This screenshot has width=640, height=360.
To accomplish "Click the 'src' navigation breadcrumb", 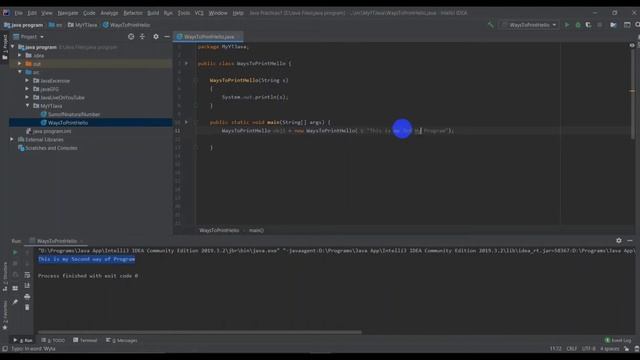I will [56, 25].
